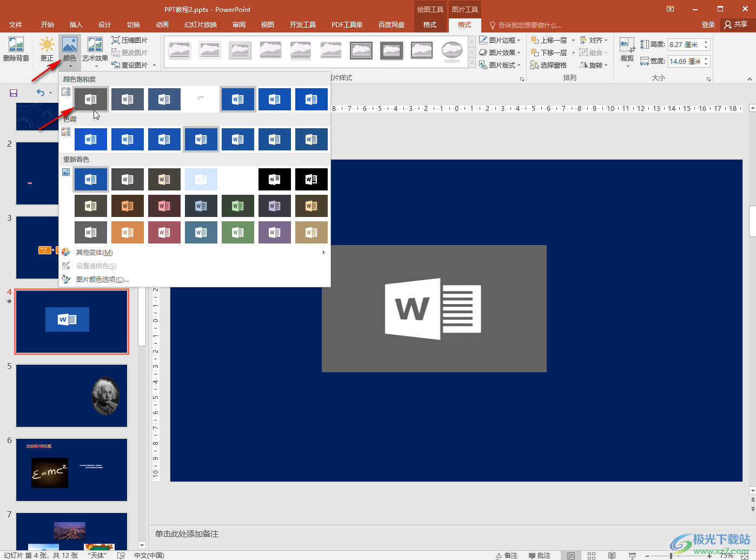Click the Share (共享) button
Viewport: 756px width, 560px height.
tap(736, 24)
